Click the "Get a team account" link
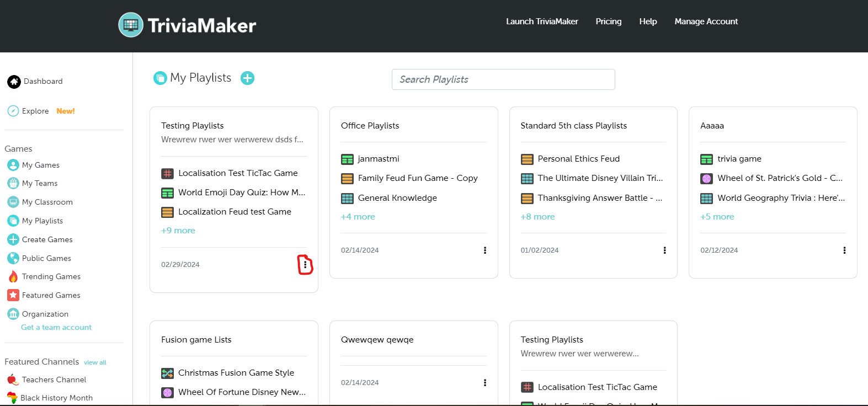The height and width of the screenshot is (406, 868). [x=56, y=327]
